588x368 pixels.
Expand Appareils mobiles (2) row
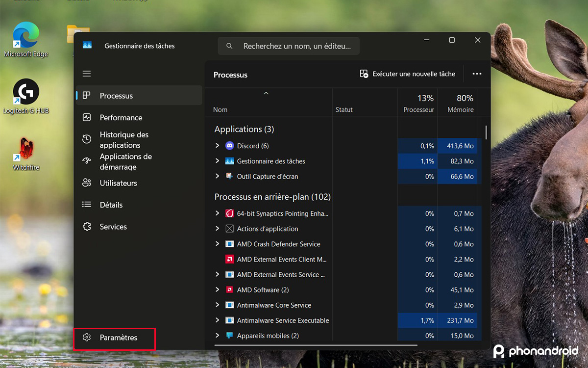(x=217, y=336)
